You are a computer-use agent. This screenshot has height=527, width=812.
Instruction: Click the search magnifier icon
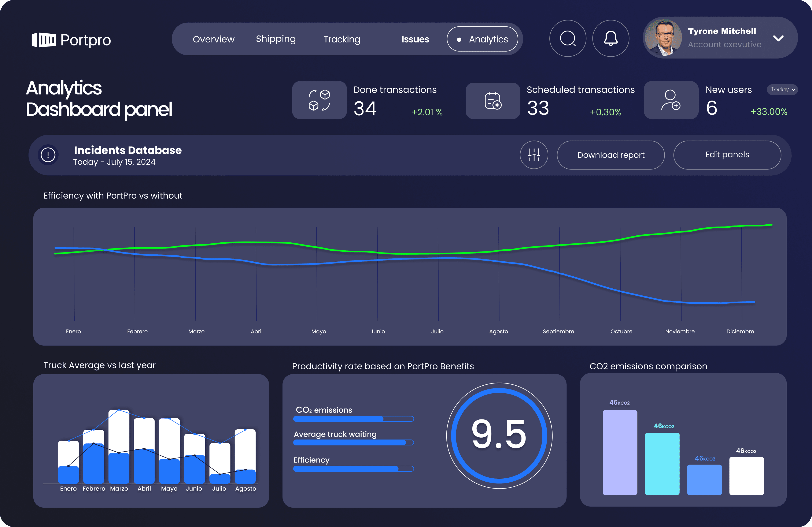point(568,38)
